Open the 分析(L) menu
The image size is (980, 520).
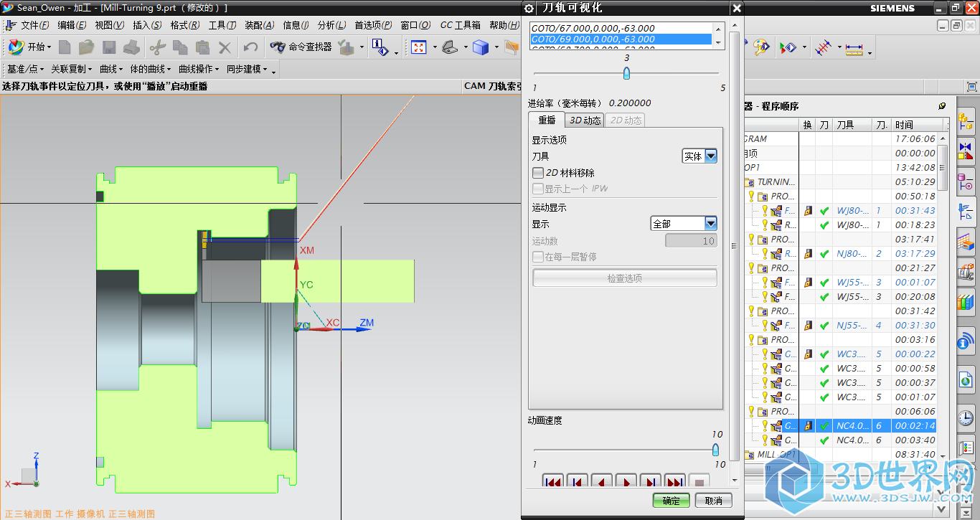(331, 25)
